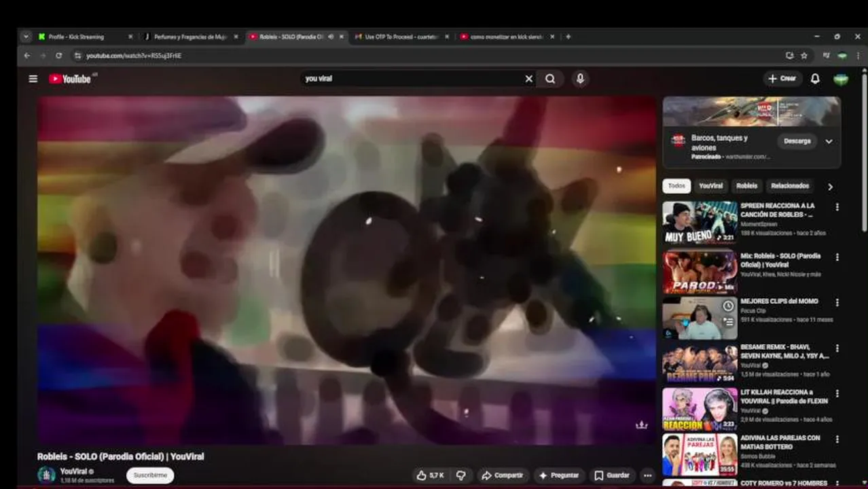Open the tab search dropdown
868x489 pixels.
pos(26,37)
